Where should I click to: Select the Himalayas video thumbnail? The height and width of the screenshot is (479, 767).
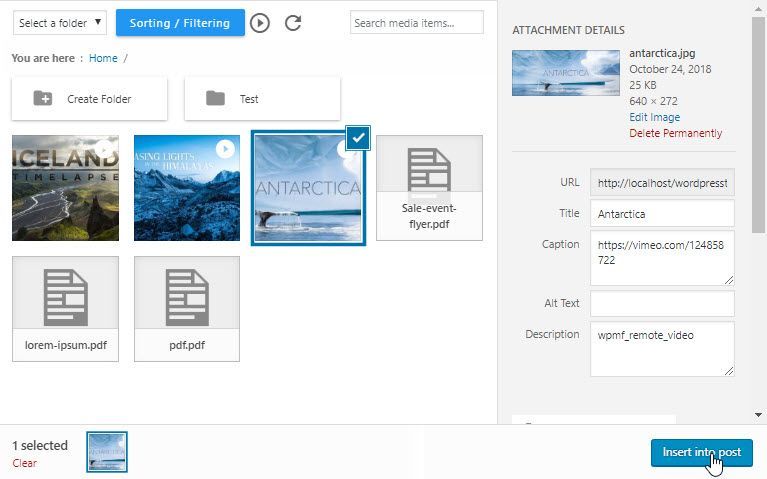pyautogui.click(x=187, y=188)
